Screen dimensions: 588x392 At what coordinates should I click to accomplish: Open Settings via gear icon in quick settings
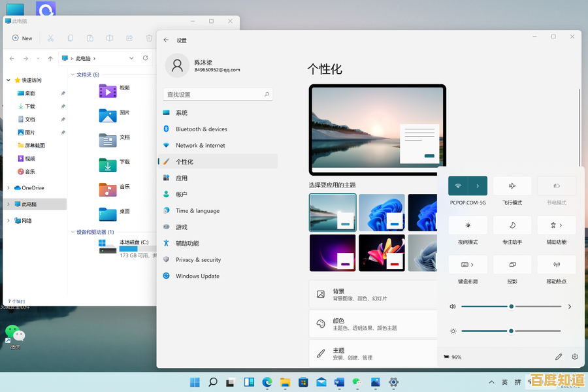574,357
